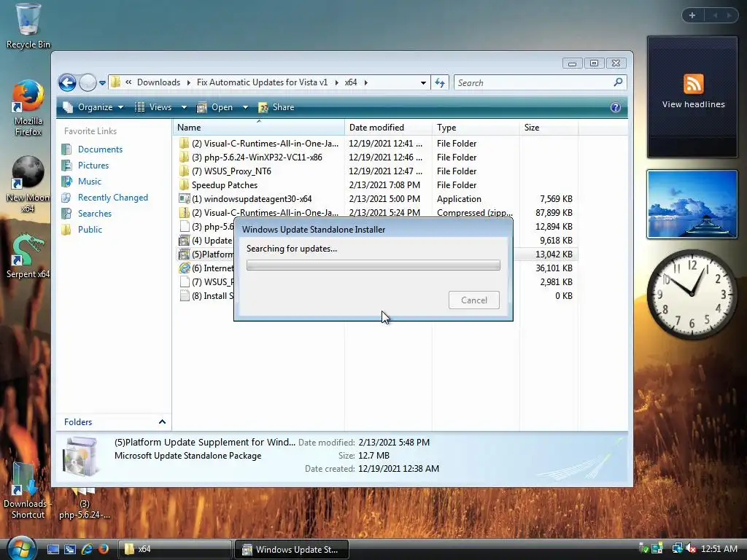Open Recently Changed in Favorite Links
Screen dimensions: 747x560
coord(113,198)
